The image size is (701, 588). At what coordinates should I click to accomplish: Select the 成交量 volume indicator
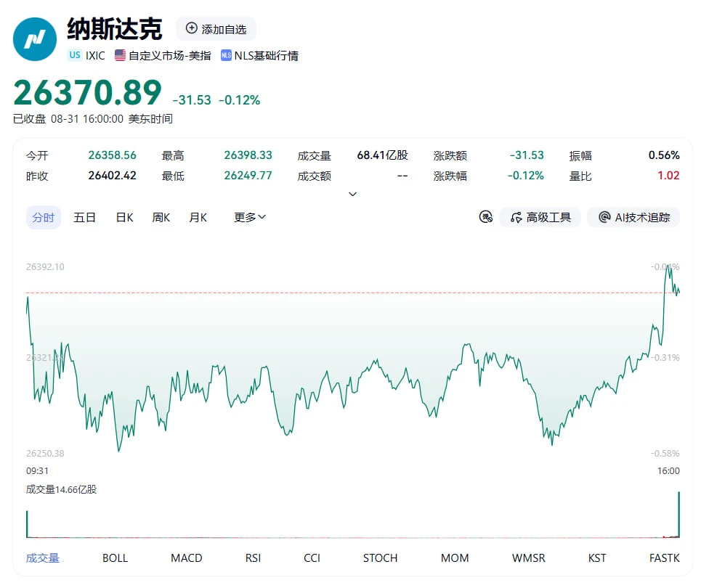pyautogui.click(x=42, y=558)
